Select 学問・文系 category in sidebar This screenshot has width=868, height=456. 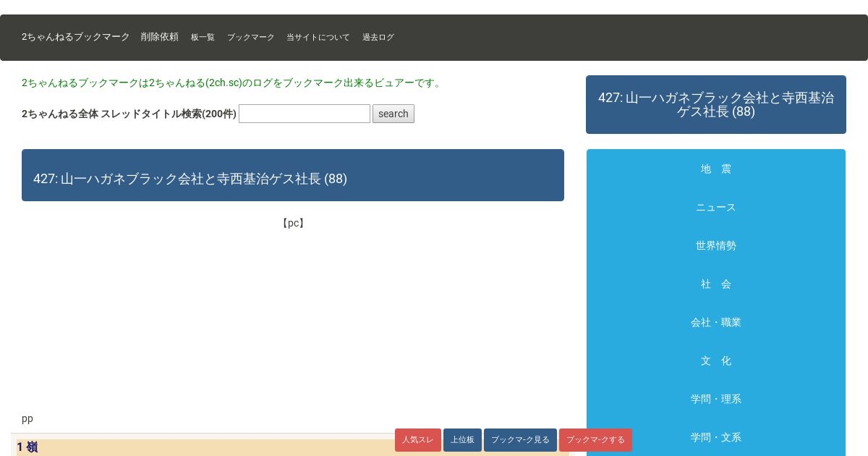tap(716, 437)
